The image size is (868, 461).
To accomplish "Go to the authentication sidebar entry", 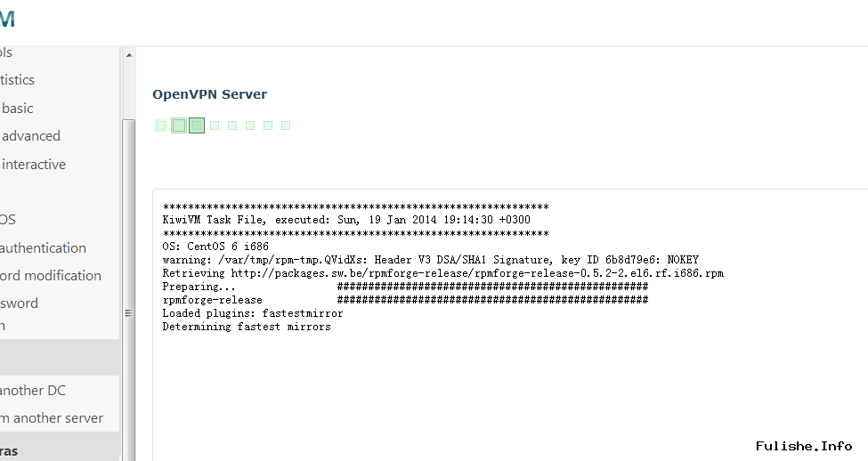I will click(x=43, y=248).
